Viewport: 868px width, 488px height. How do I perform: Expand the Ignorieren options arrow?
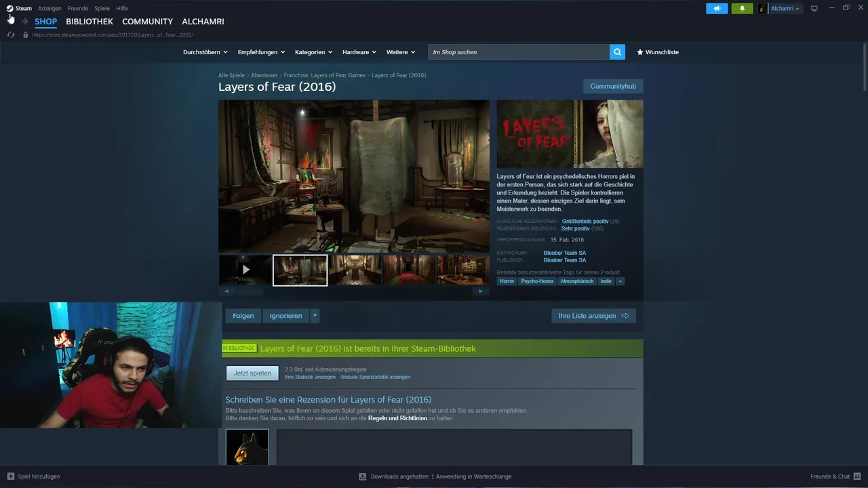(x=315, y=316)
